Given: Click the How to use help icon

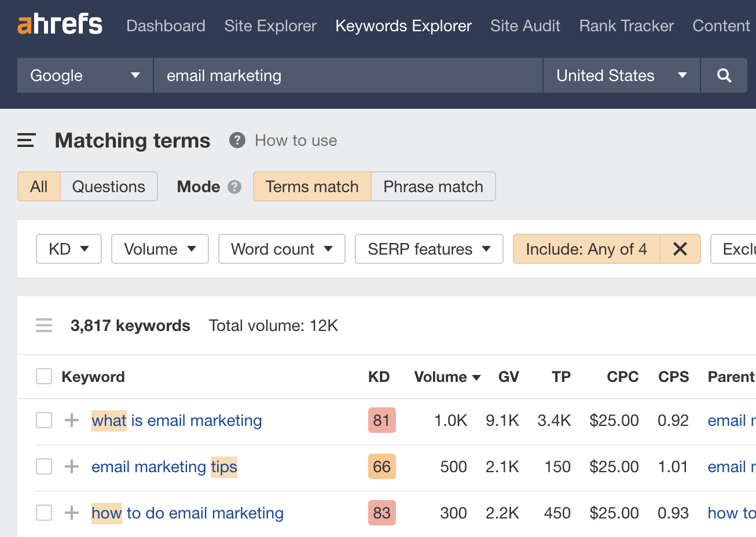Looking at the screenshot, I should 237,140.
